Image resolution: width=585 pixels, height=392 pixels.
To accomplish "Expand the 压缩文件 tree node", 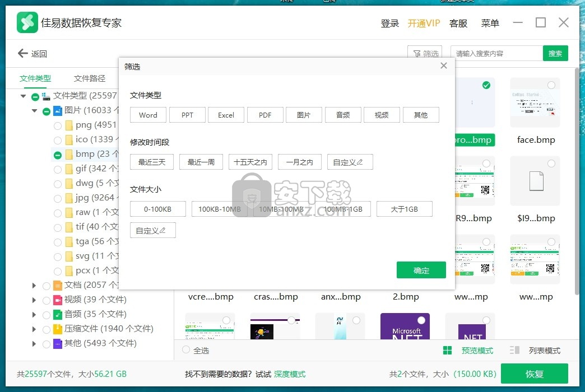I will [x=34, y=329].
